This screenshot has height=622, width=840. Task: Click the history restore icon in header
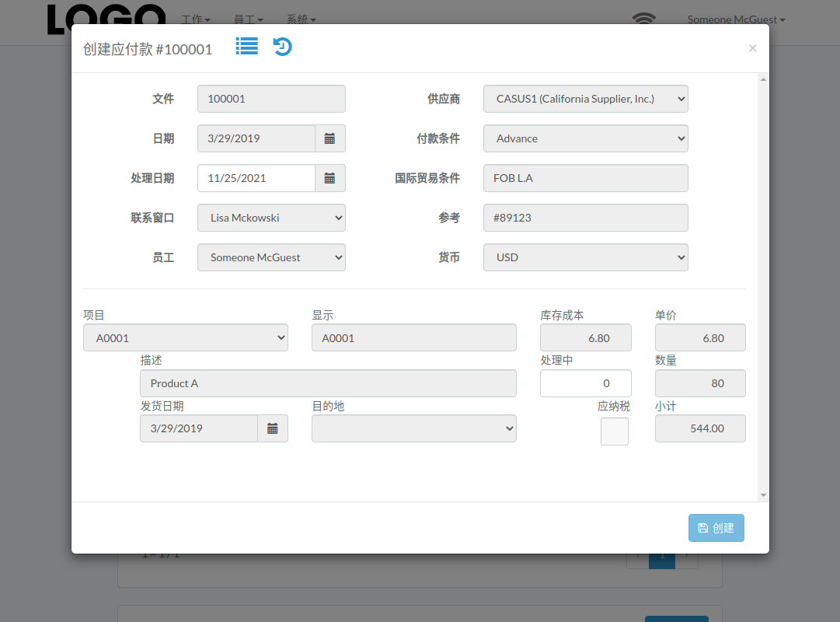pos(282,47)
